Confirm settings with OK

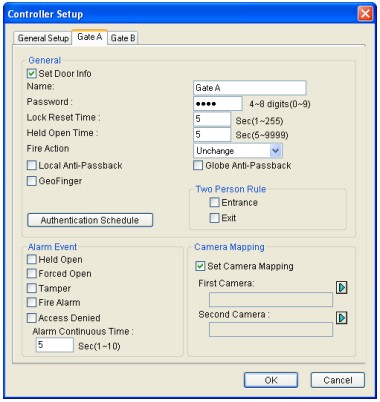271,380
